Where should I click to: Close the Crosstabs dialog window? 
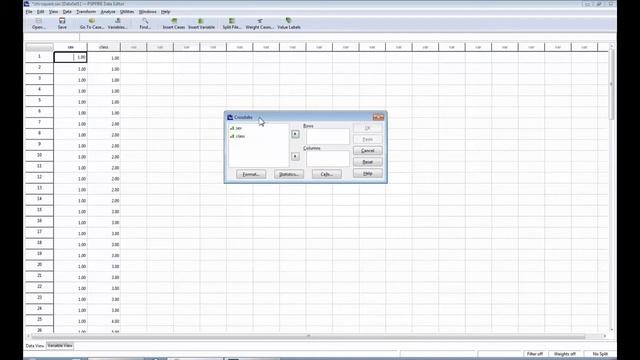[x=378, y=117]
